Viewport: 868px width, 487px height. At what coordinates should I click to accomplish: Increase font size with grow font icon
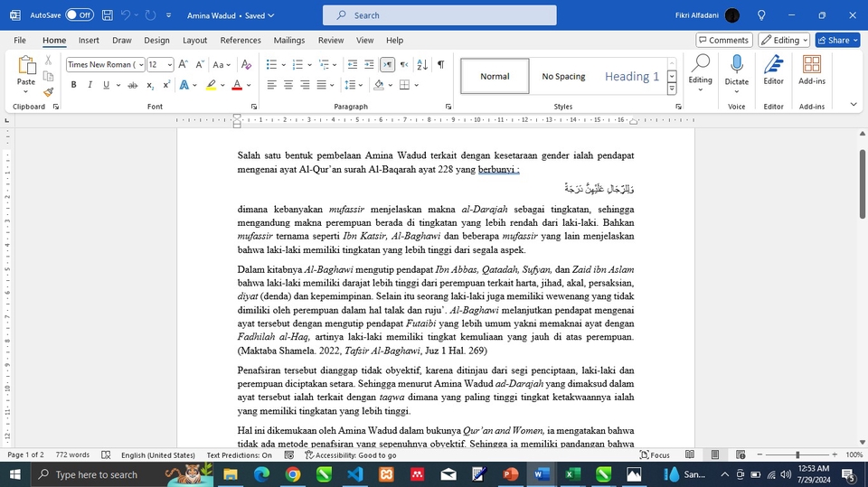[184, 65]
